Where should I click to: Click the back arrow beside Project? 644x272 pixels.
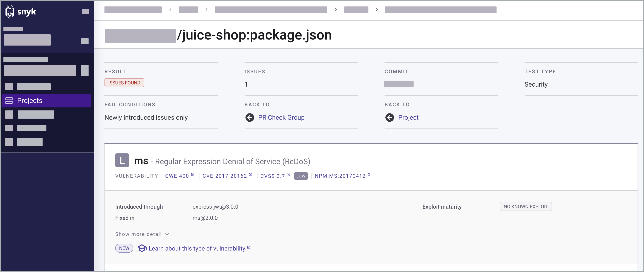pos(389,117)
